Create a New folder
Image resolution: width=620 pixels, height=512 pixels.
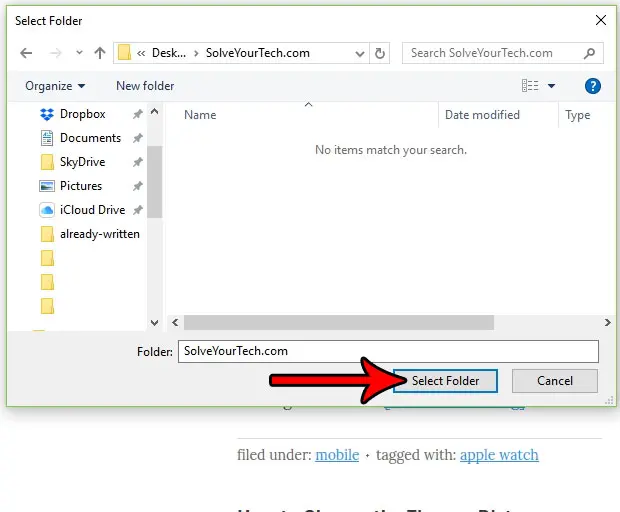click(x=145, y=86)
